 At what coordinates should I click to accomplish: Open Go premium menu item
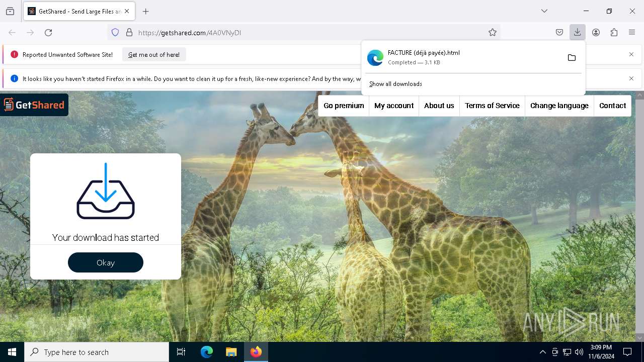point(344,106)
